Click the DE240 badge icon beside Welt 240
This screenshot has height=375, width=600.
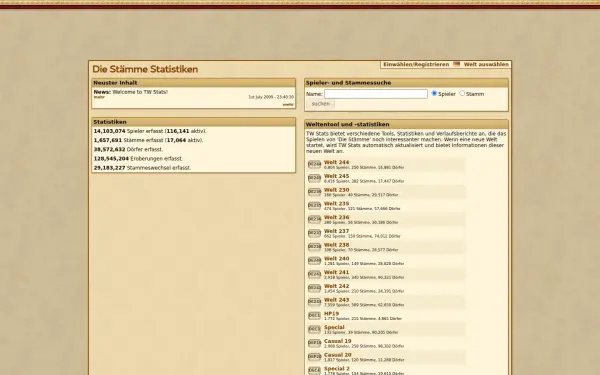[315, 261]
